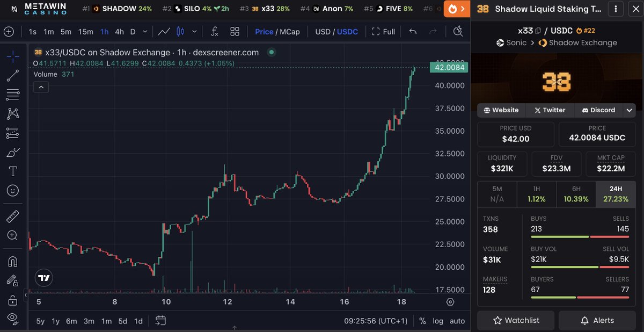This screenshot has height=332, width=644.
Task: Open the indicators fx menu
Action: click(214, 32)
